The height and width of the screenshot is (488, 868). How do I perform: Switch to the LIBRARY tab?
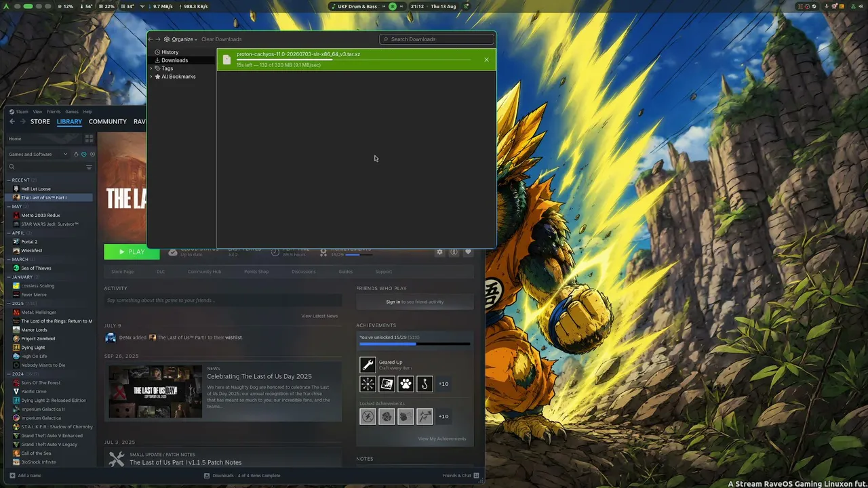(69, 122)
